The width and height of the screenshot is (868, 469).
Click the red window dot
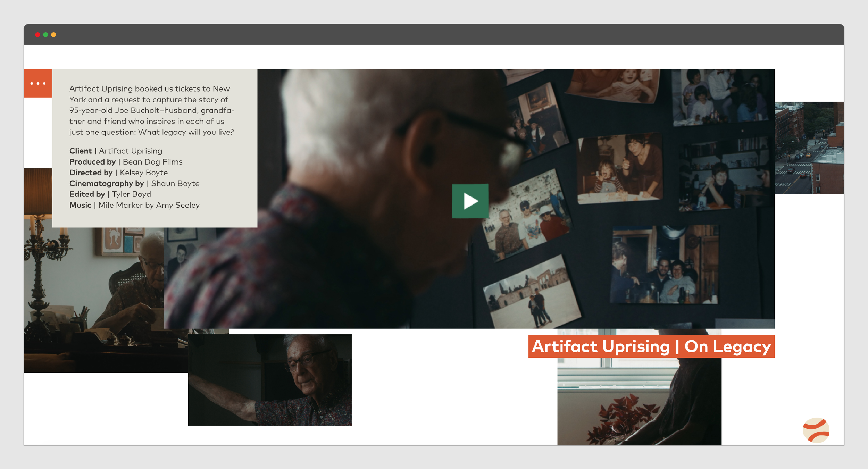[37, 35]
